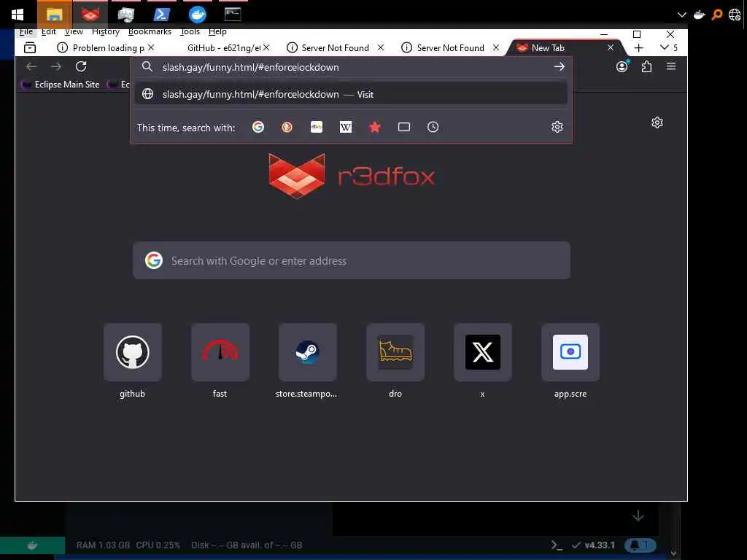Switch to the GitHub e621ng tab
Viewport: 747px width, 560px height.
coord(223,47)
